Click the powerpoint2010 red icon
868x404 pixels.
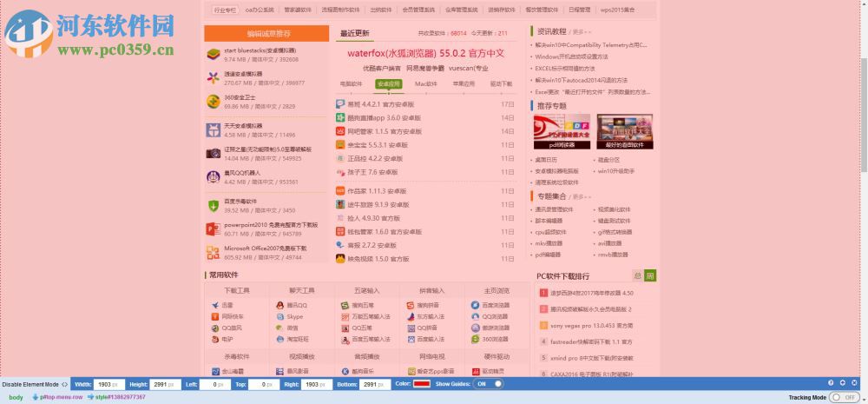214,229
